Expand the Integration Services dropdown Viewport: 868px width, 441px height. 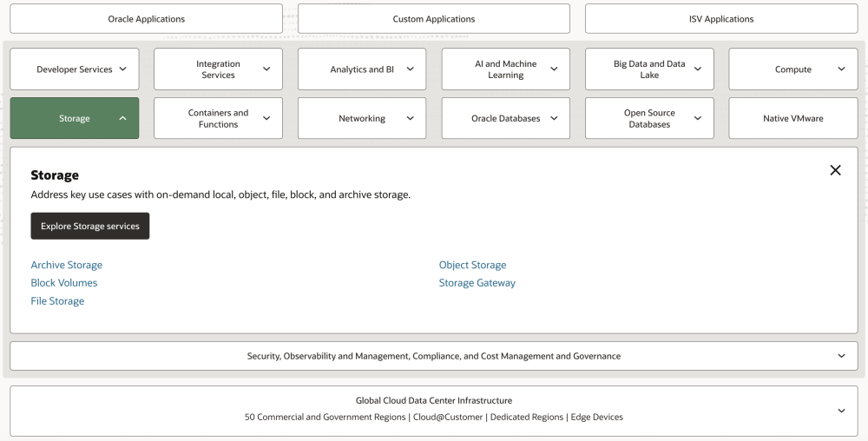(218, 69)
